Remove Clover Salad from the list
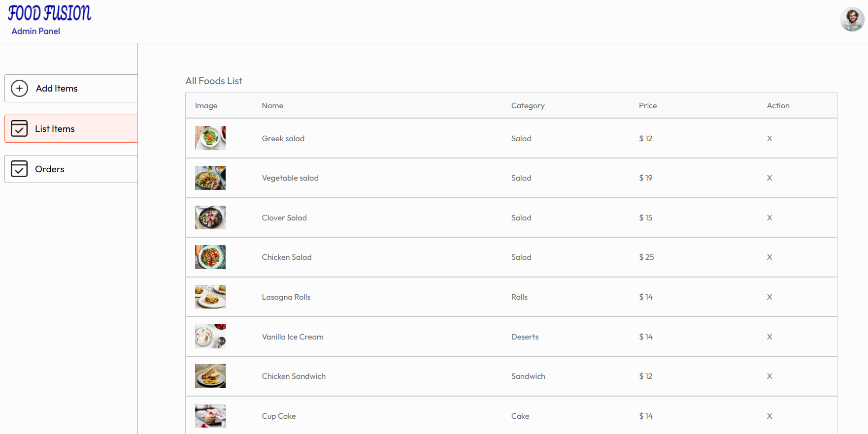Image resolution: width=868 pixels, height=434 pixels. coord(769,218)
